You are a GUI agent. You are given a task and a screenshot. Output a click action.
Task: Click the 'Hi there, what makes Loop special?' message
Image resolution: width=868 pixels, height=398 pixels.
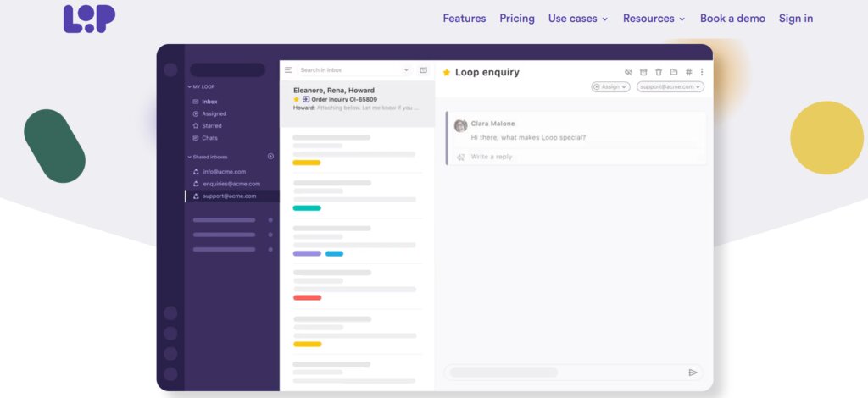(x=528, y=138)
